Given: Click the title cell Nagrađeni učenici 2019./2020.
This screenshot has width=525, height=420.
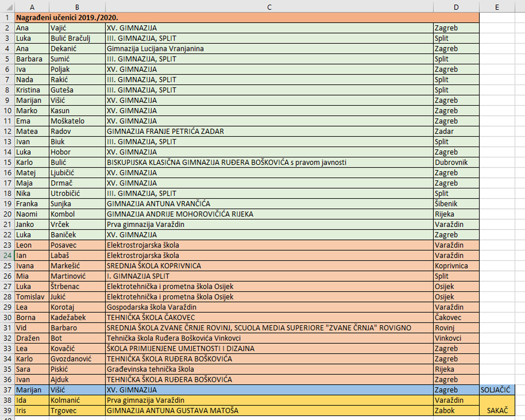Looking at the screenshot, I should coord(67,18).
